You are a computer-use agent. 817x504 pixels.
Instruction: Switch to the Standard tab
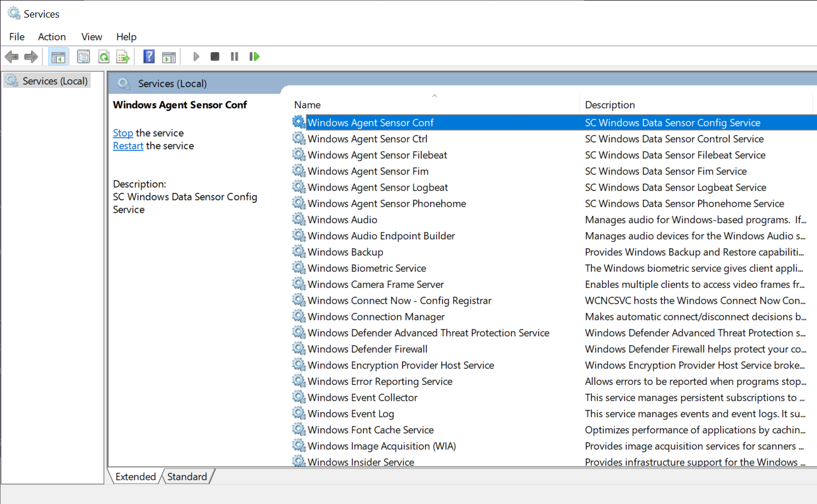click(x=187, y=477)
